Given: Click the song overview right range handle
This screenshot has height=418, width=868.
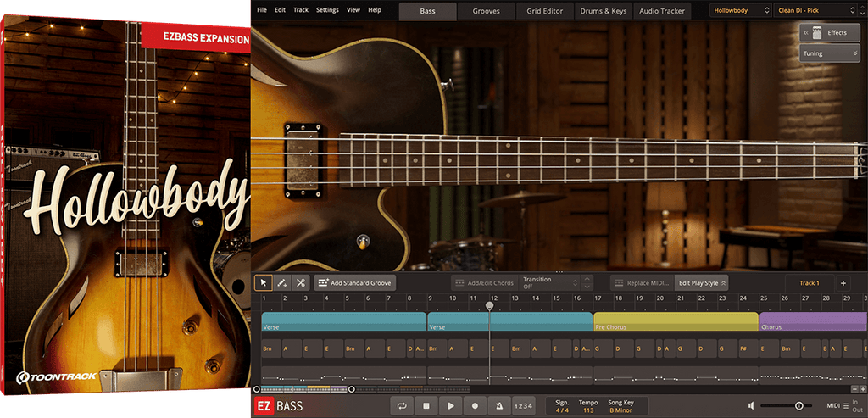Looking at the screenshot, I should pyautogui.click(x=351, y=389).
